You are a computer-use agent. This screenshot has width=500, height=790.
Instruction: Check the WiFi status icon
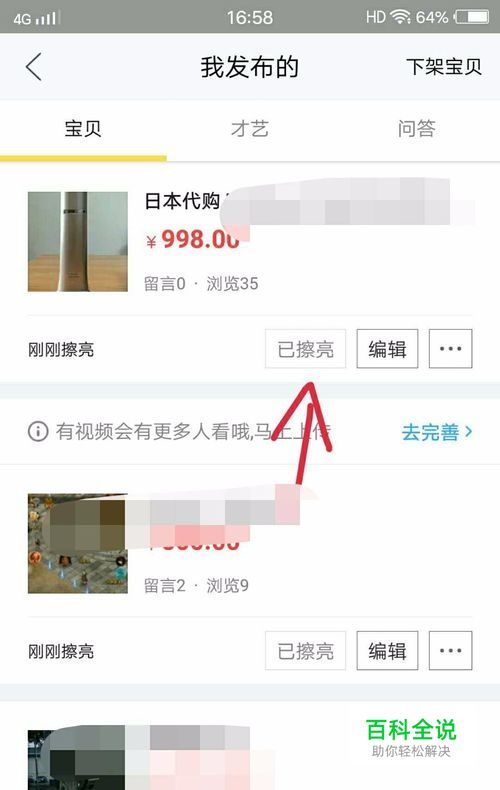pos(401,18)
